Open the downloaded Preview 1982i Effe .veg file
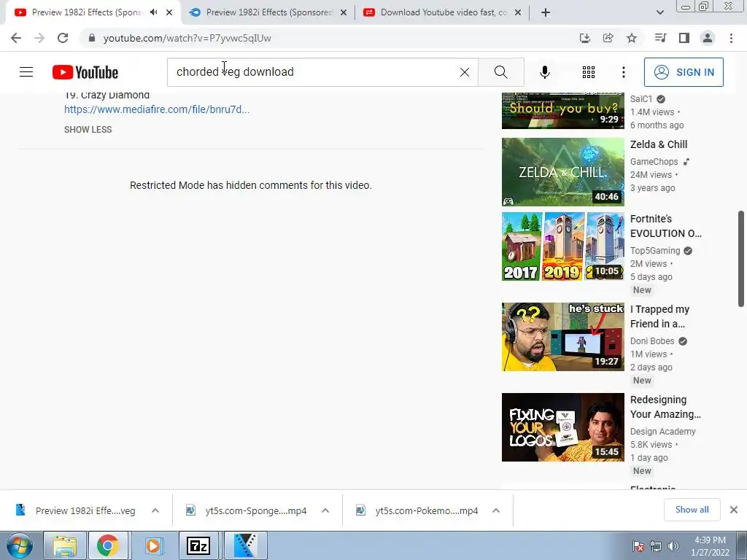 76,510
